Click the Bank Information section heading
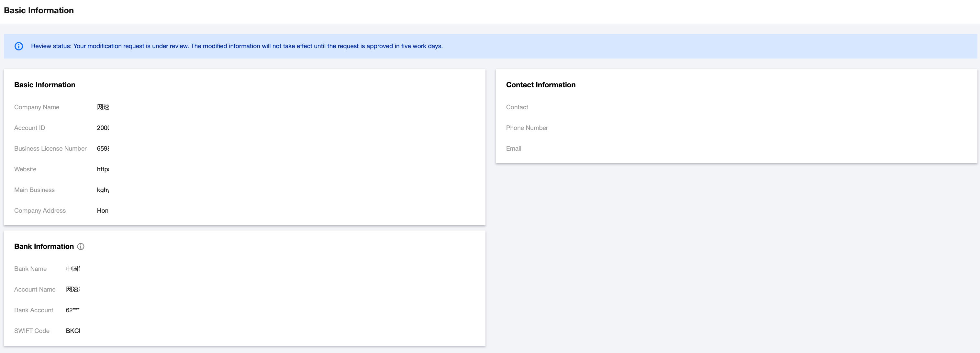The height and width of the screenshot is (353, 980). (44, 246)
